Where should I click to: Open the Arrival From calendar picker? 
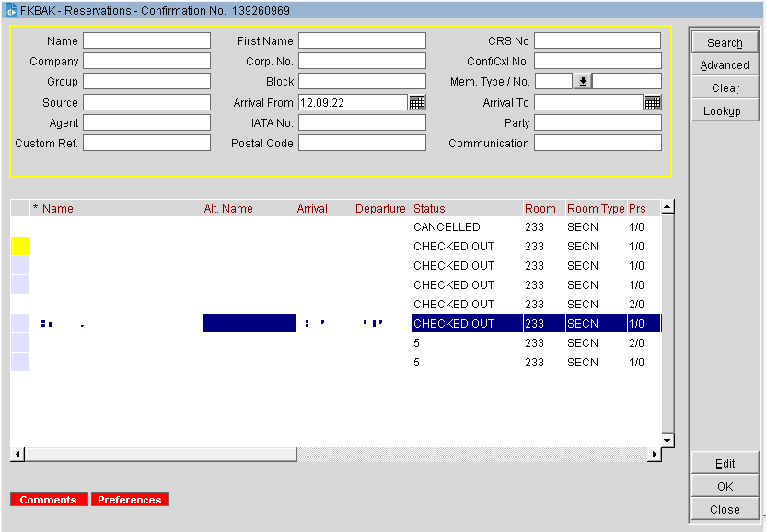click(417, 102)
